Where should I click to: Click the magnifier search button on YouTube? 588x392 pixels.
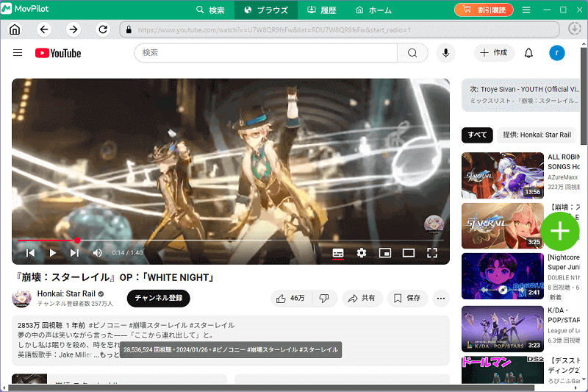[412, 53]
